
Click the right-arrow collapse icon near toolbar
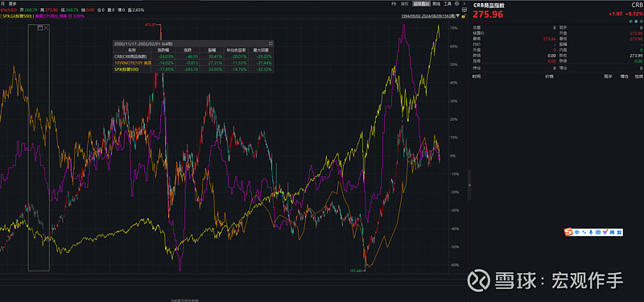(464, 3)
